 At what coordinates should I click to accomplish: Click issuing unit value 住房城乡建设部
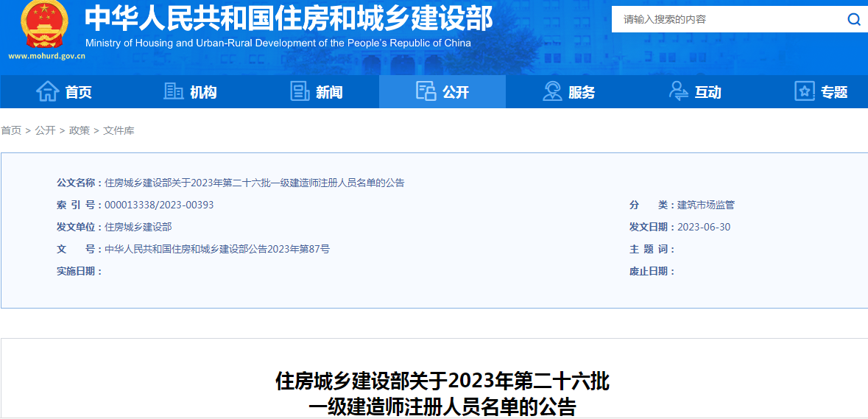(138, 227)
